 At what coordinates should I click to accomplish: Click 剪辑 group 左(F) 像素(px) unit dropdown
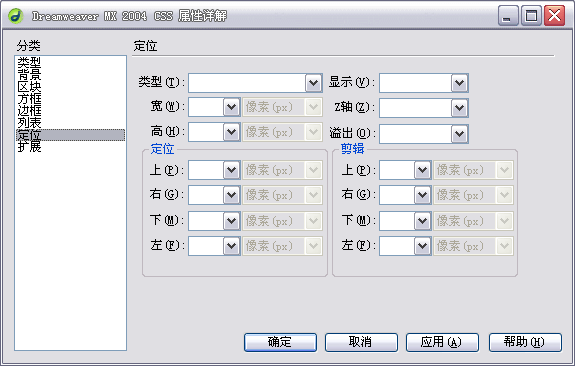[473, 246]
